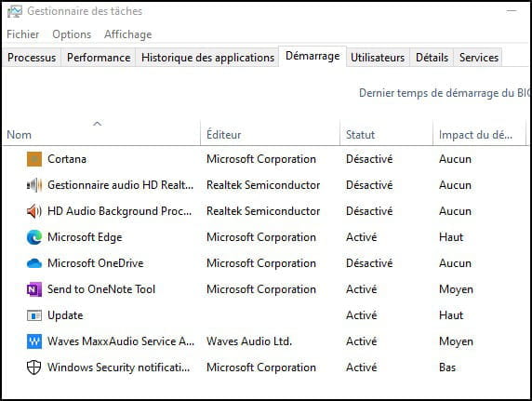Open the Affichage menu
This screenshot has width=532, height=401.
tap(128, 34)
